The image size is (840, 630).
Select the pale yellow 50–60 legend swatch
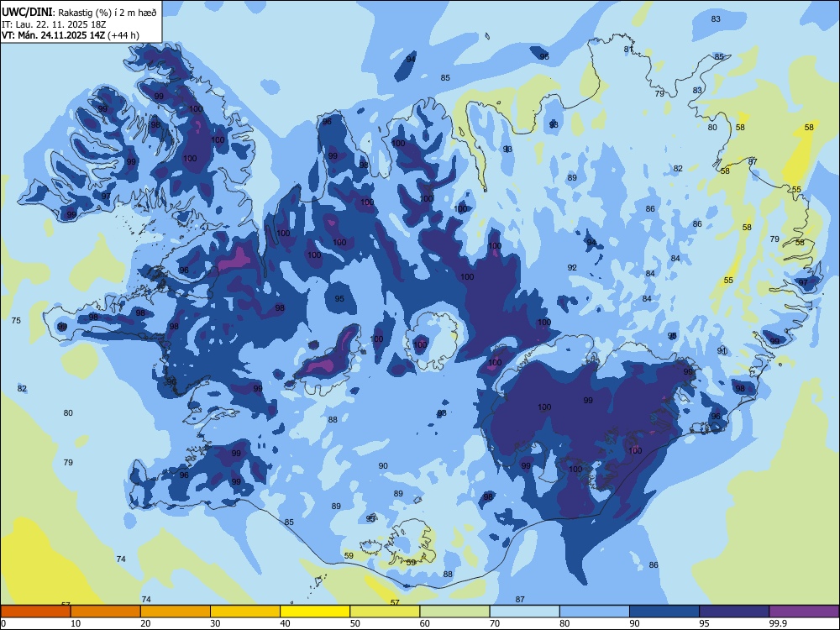coord(386,612)
